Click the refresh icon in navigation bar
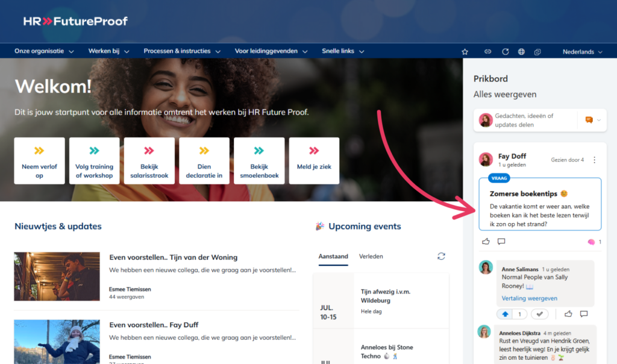 [x=506, y=52]
